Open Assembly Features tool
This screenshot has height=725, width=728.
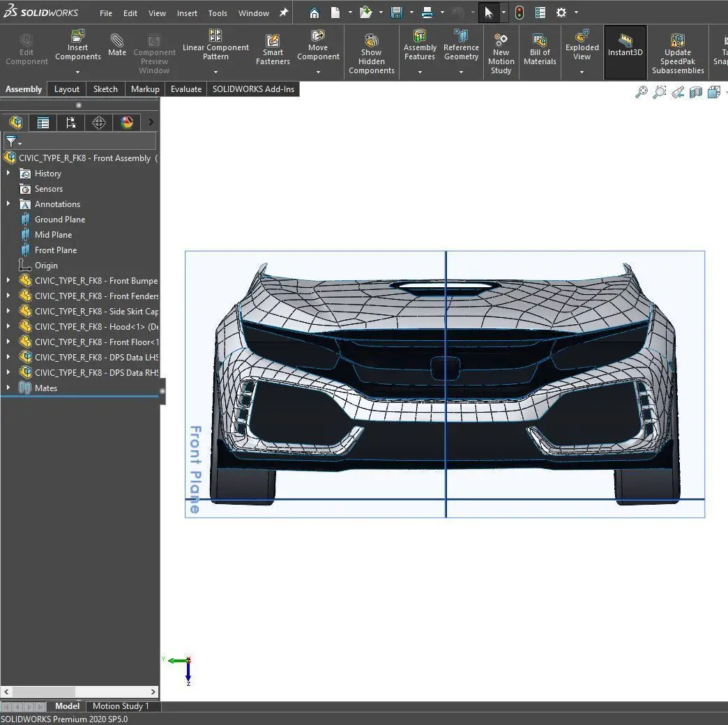coord(420,45)
